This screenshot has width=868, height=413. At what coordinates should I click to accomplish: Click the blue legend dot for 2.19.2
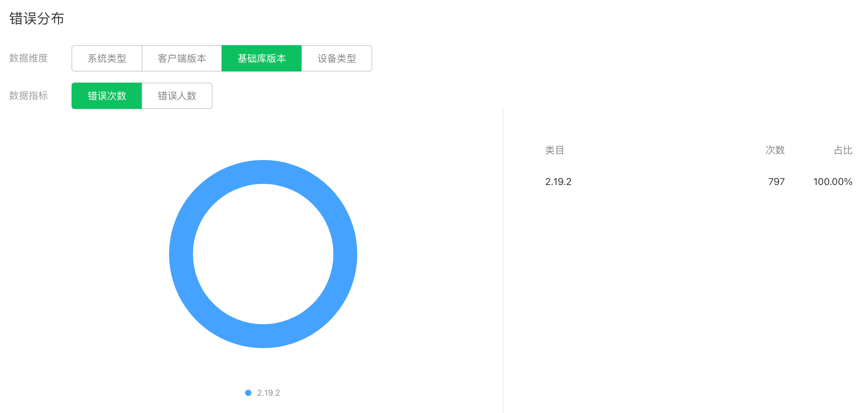coord(248,393)
